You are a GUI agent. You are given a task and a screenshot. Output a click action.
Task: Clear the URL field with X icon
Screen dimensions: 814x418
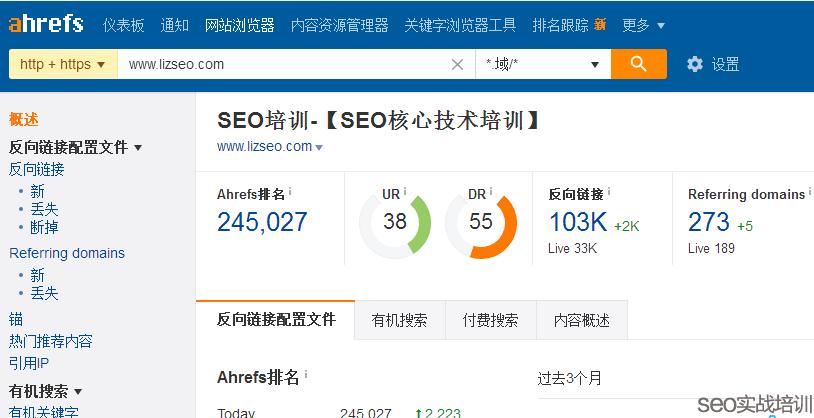tap(457, 64)
